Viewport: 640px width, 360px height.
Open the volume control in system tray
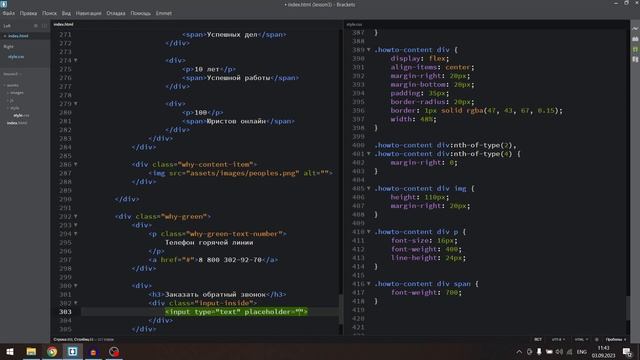(x=559, y=352)
